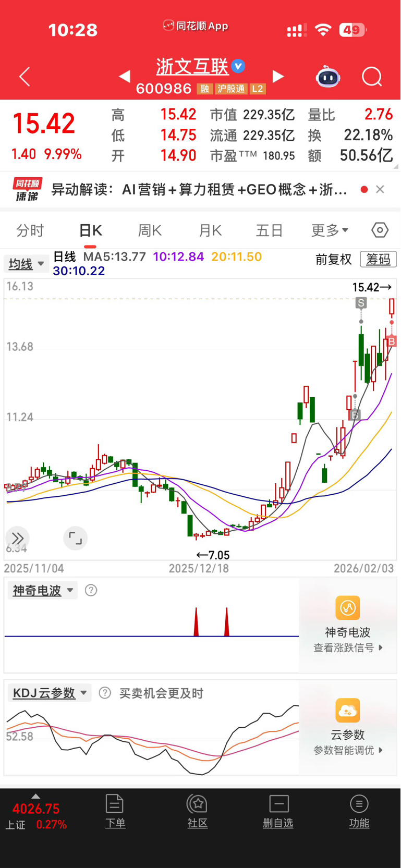Open the robot AI assistant
Screen dimensions: 401x868
[328, 77]
